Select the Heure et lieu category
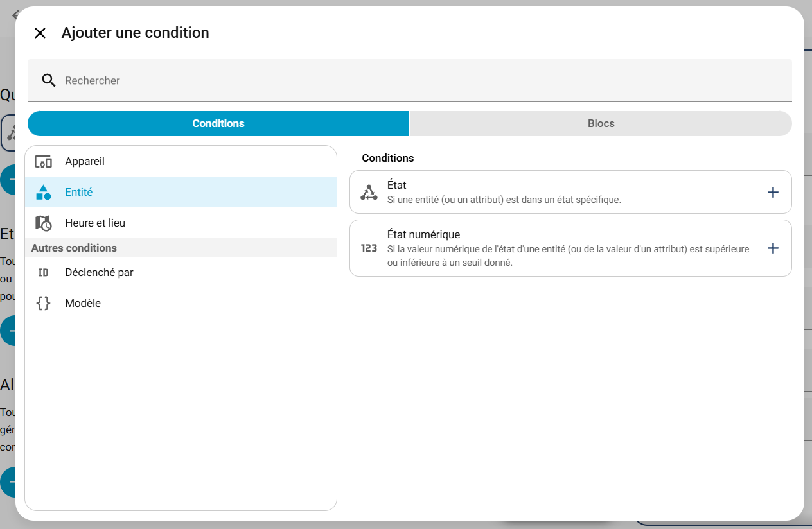This screenshot has height=529, width=812. (95, 223)
